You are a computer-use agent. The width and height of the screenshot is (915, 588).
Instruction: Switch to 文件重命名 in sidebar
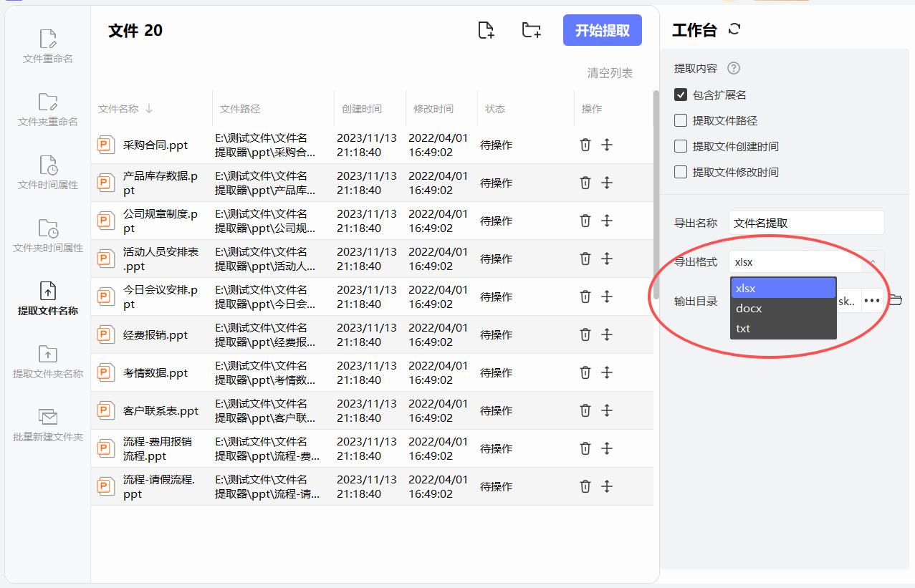[48, 46]
